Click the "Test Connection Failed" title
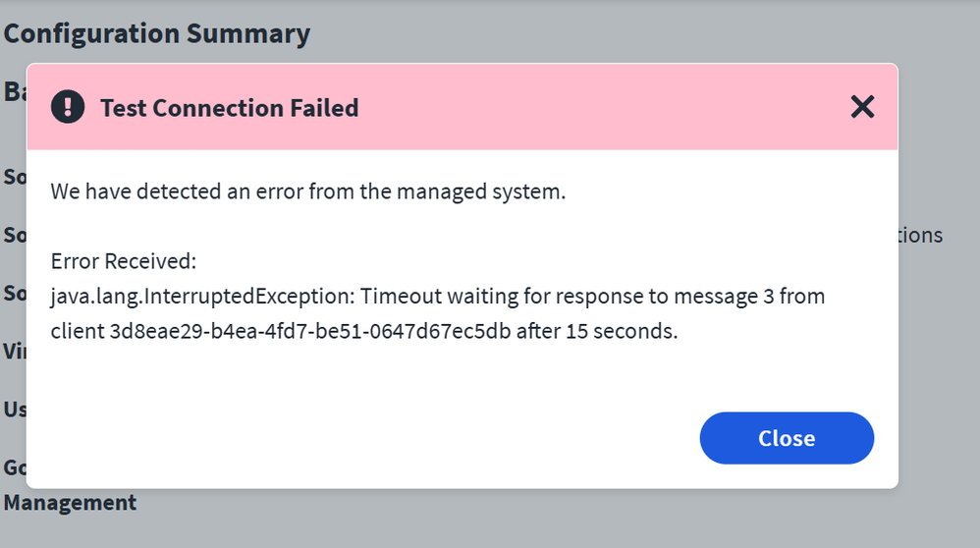 pyautogui.click(x=229, y=108)
